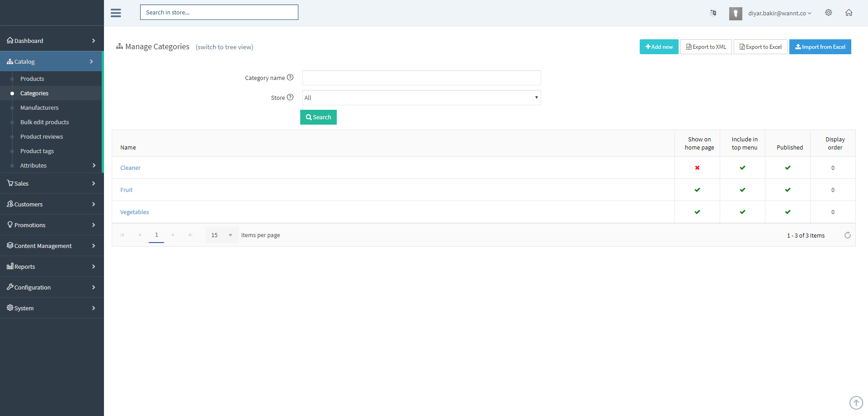The width and height of the screenshot is (868, 416).
Task: Click the scroll-to-top arrow icon
Action: (x=856, y=402)
